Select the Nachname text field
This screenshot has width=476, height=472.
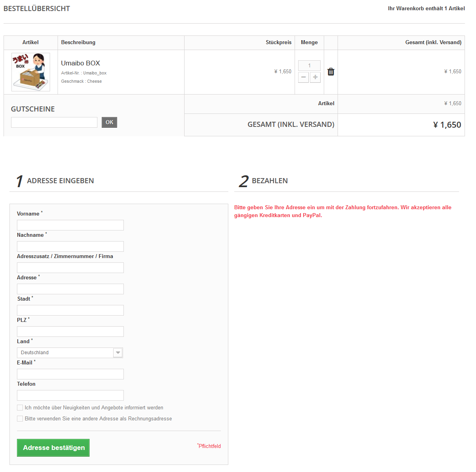point(70,247)
